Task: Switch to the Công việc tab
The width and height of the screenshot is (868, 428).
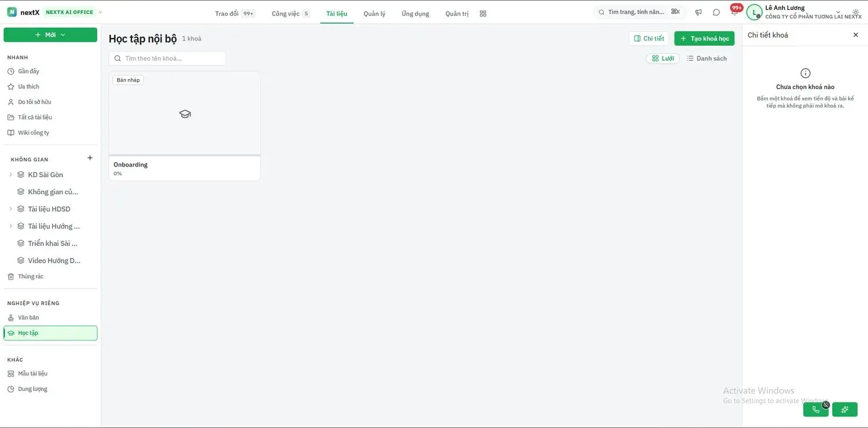Action: (x=291, y=13)
